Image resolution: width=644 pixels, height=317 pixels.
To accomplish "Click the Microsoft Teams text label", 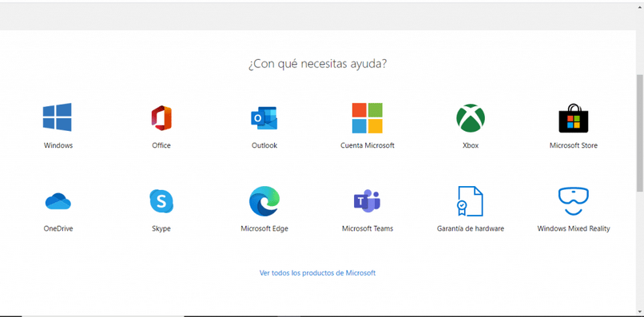I will pos(368,228).
